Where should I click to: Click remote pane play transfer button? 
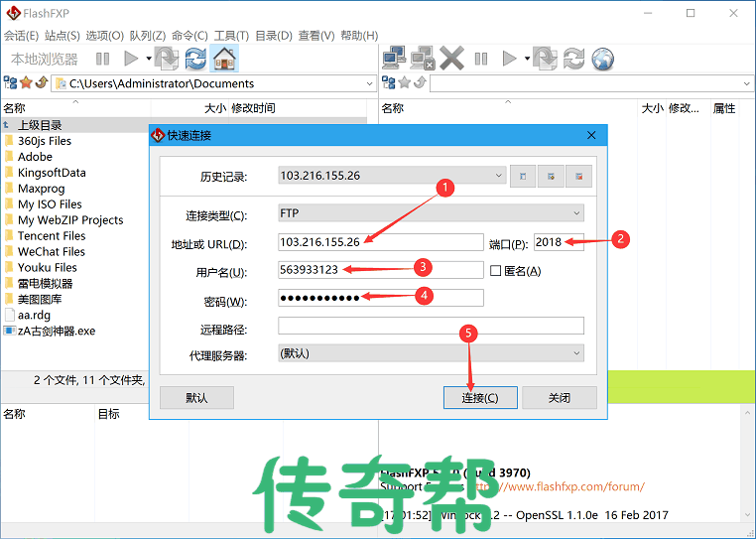tap(509, 59)
